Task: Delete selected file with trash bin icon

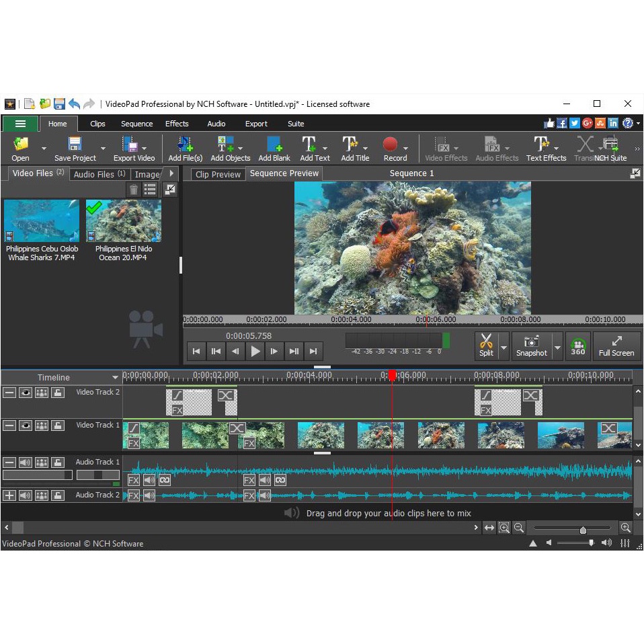Action: point(134,190)
